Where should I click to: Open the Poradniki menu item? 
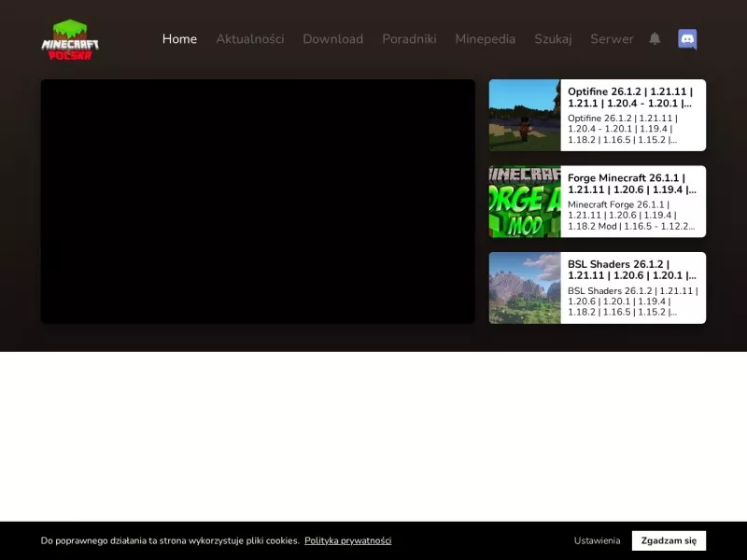pyautogui.click(x=409, y=39)
